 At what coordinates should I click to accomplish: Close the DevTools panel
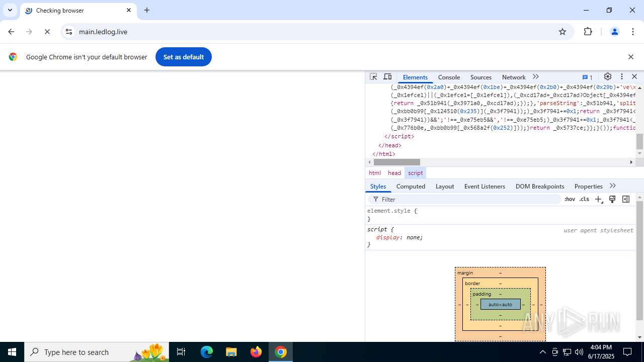(634, 77)
